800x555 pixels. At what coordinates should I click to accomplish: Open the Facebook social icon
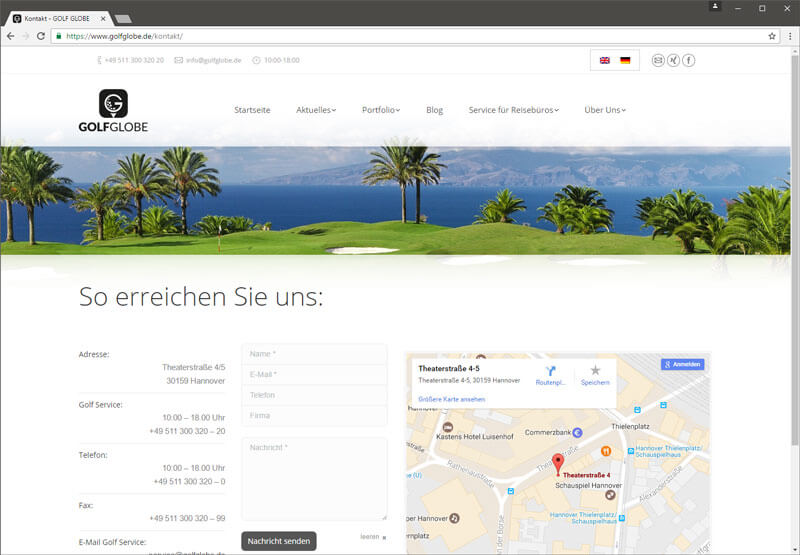[x=689, y=60]
